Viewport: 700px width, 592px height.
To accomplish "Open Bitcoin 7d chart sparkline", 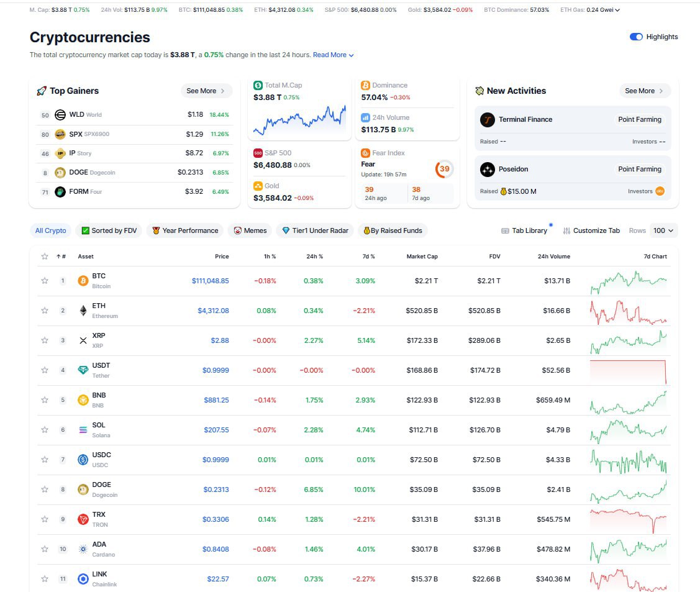I will [x=629, y=282].
